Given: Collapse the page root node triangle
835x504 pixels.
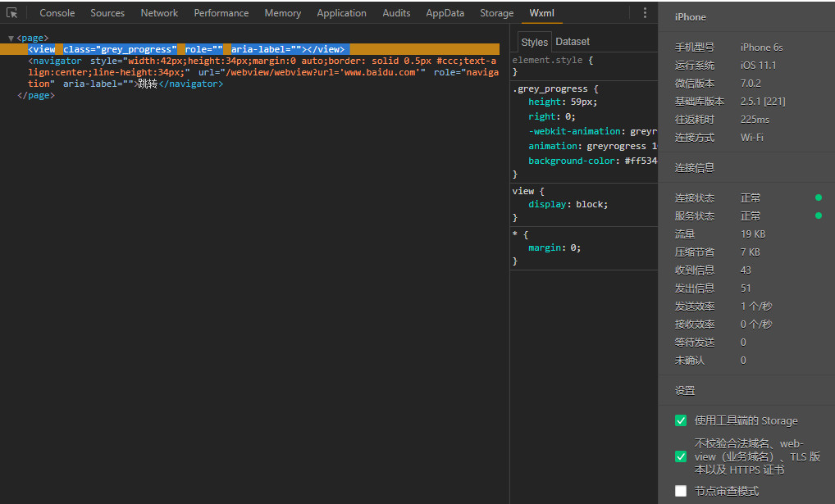Looking at the screenshot, I should (11, 39).
